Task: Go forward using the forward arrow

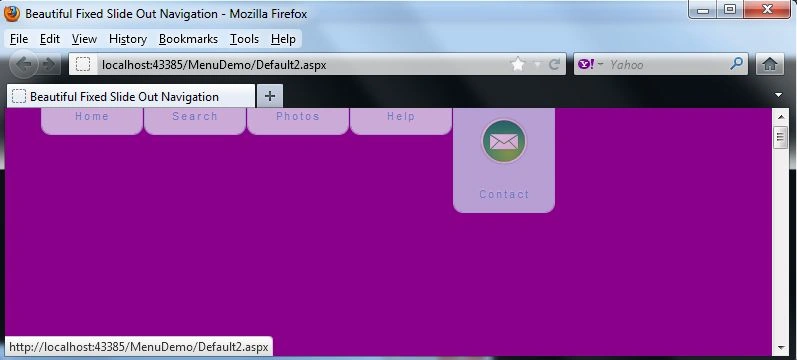Action: click(x=49, y=65)
